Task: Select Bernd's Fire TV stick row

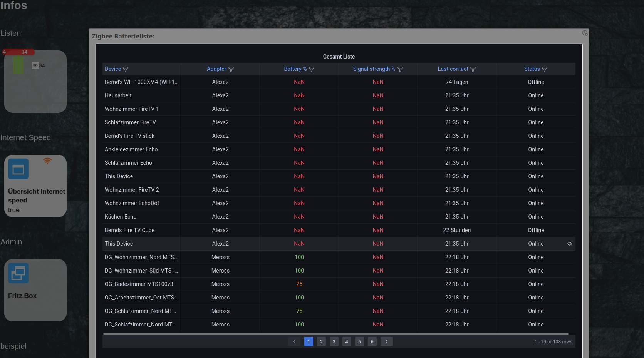Action: [x=339, y=136]
